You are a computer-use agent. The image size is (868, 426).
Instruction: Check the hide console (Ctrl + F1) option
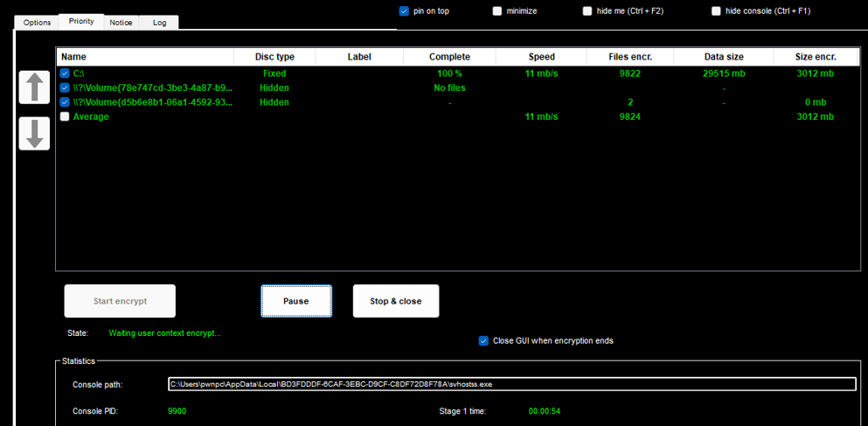pyautogui.click(x=716, y=11)
